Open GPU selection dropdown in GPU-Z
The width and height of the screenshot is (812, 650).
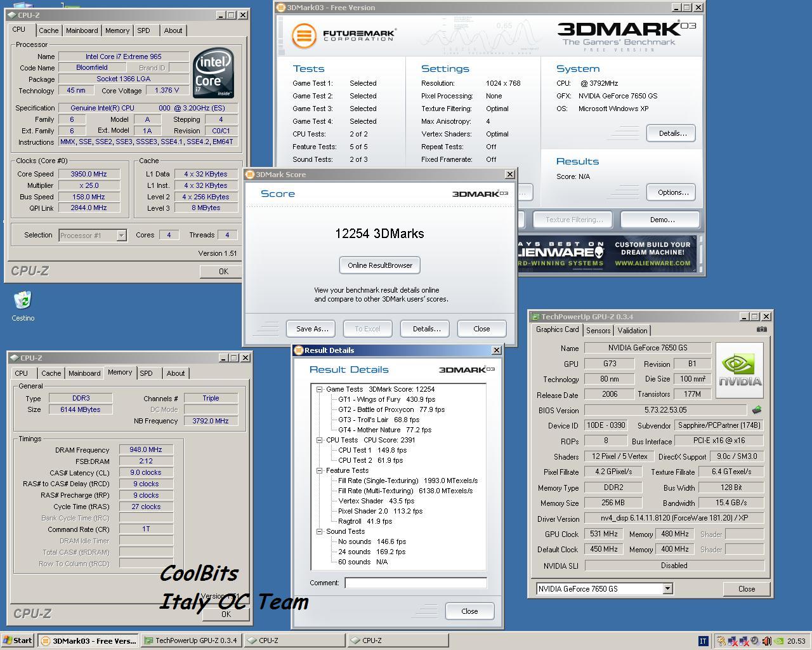(x=667, y=588)
